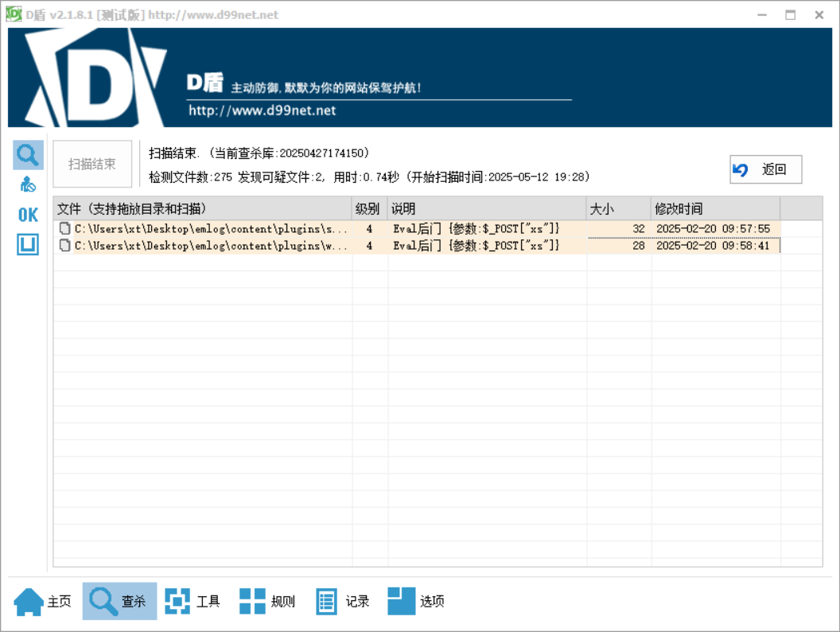Click timestamp 2025-02-20 09:57:55
The height and width of the screenshot is (632, 840).
coord(713,229)
